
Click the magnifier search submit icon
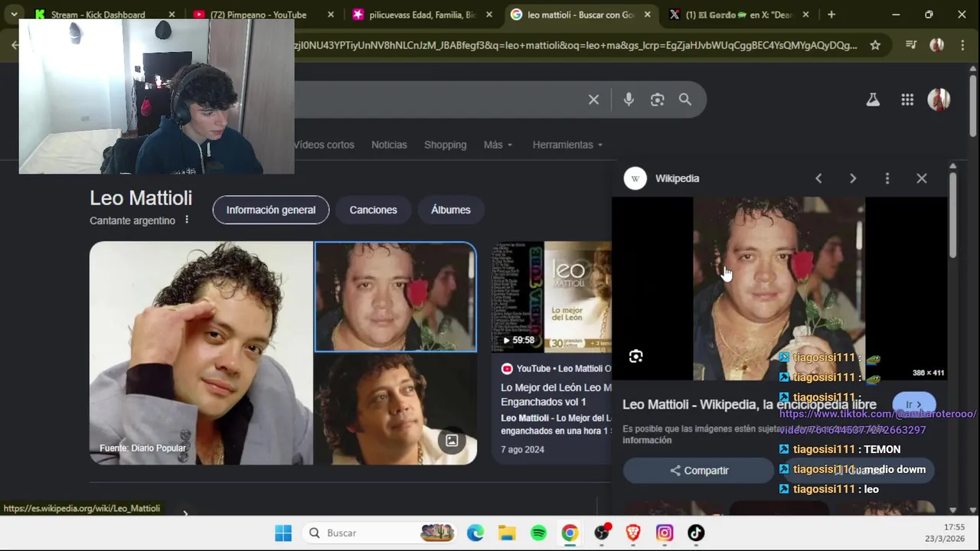685,99
